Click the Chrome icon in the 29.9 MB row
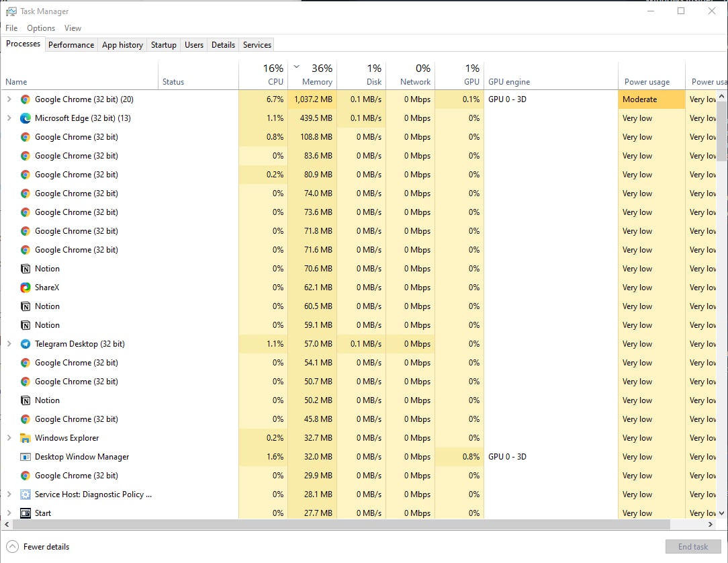This screenshot has height=563, width=728. click(x=26, y=476)
